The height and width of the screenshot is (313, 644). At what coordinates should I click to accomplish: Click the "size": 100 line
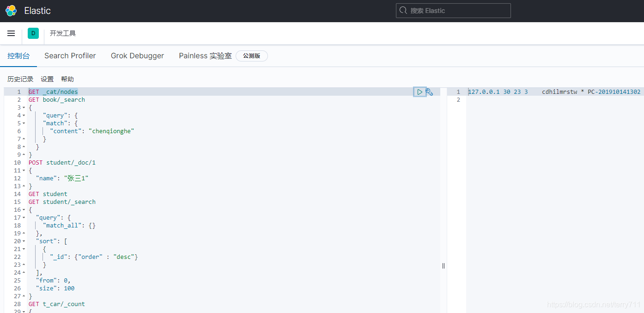55,288
